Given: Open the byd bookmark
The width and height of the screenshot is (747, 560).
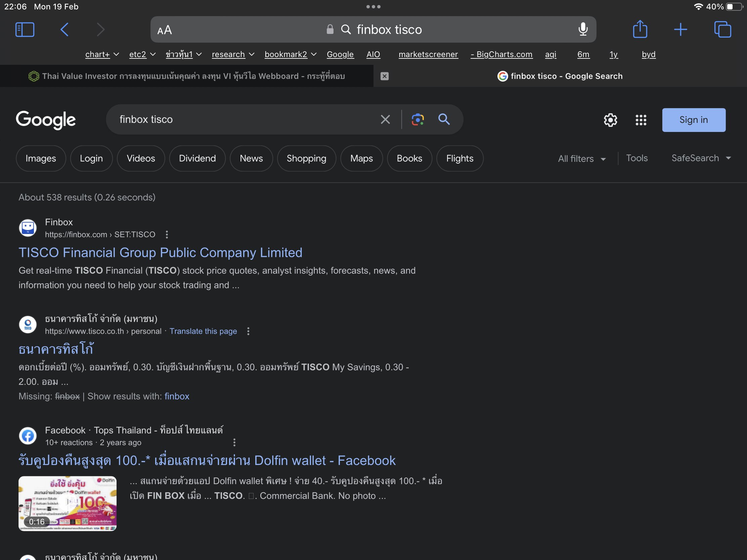Looking at the screenshot, I should coord(648,54).
